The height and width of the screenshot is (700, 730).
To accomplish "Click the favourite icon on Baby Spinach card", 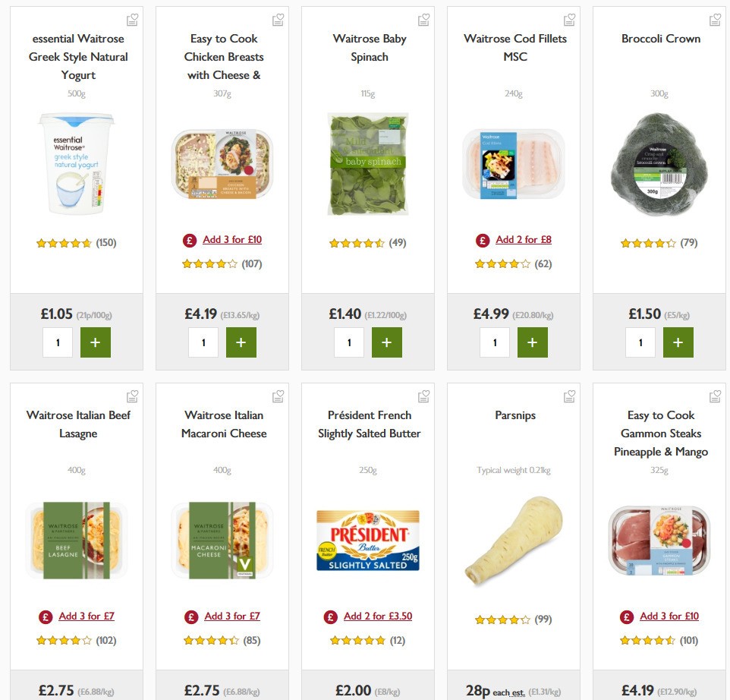I will (423, 19).
